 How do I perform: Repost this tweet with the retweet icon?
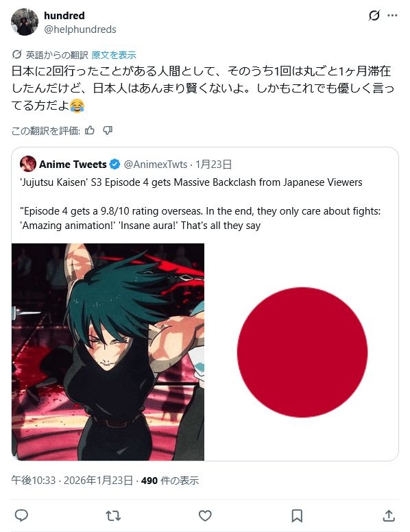(113, 516)
